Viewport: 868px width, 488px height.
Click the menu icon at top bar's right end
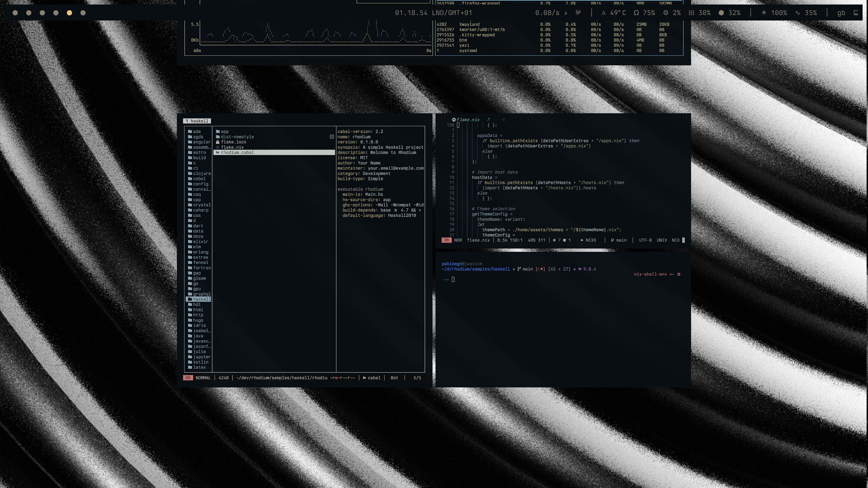[x=855, y=13]
